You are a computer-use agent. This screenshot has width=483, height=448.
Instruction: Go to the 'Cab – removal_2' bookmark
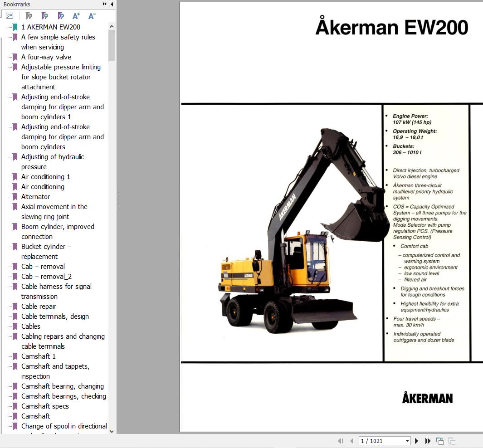click(46, 277)
